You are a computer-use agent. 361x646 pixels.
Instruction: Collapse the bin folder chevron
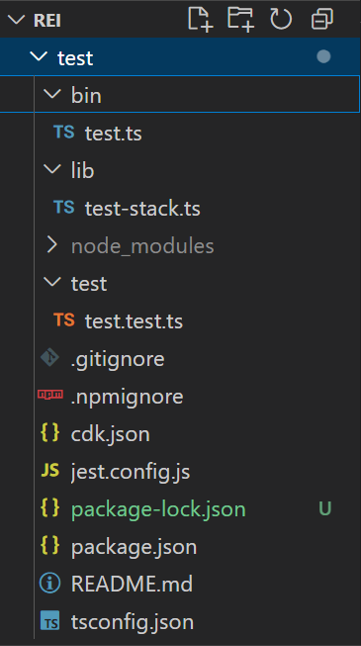(x=52, y=95)
